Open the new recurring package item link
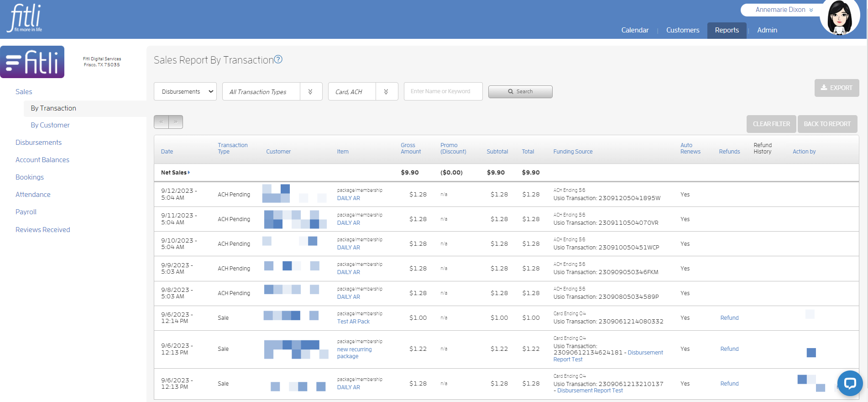Image resolution: width=868 pixels, height=402 pixels. click(x=354, y=353)
